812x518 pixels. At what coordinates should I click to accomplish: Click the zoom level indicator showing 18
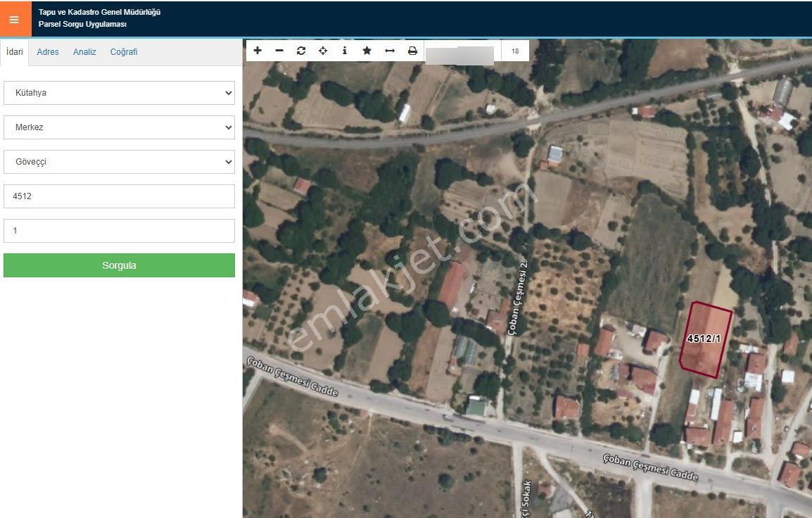click(x=514, y=50)
